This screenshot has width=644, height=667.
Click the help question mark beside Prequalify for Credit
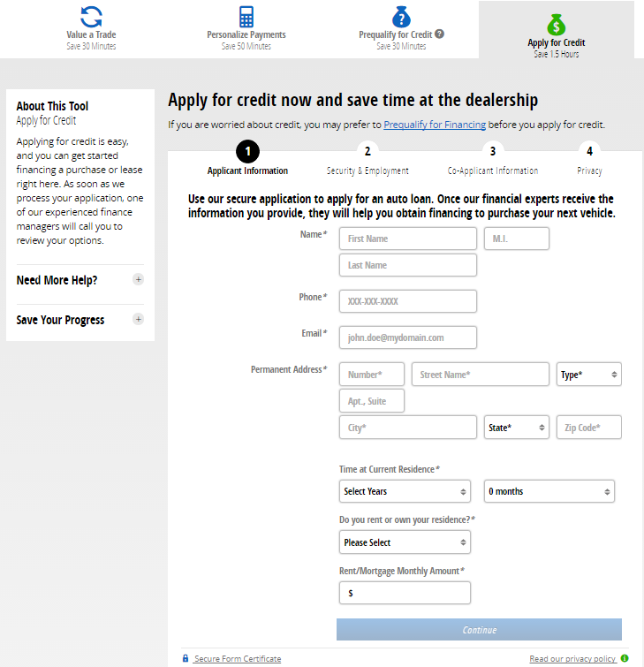point(439,34)
